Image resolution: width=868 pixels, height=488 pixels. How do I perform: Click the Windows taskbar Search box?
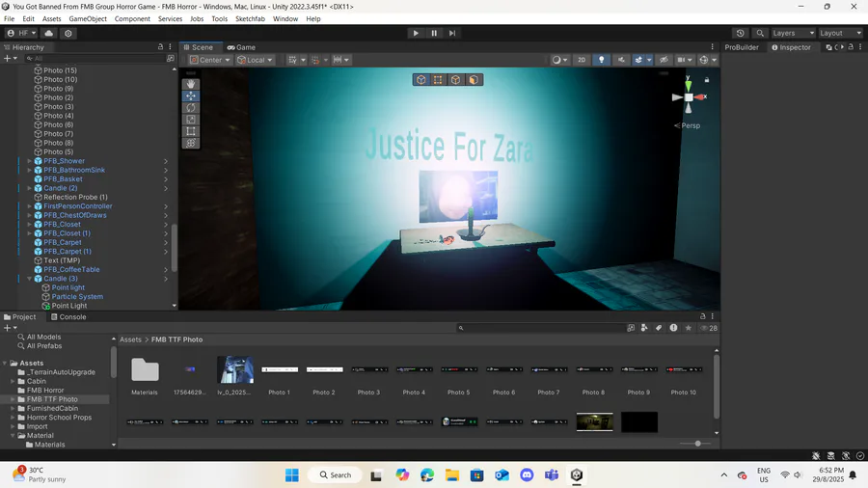click(336, 474)
